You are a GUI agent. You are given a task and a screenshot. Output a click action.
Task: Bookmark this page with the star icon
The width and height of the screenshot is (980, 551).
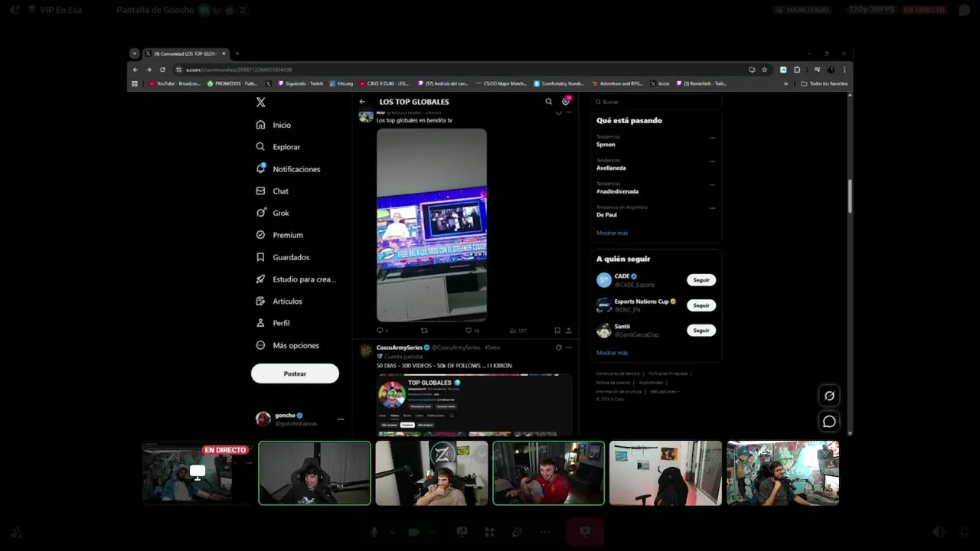click(x=764, y=70)
